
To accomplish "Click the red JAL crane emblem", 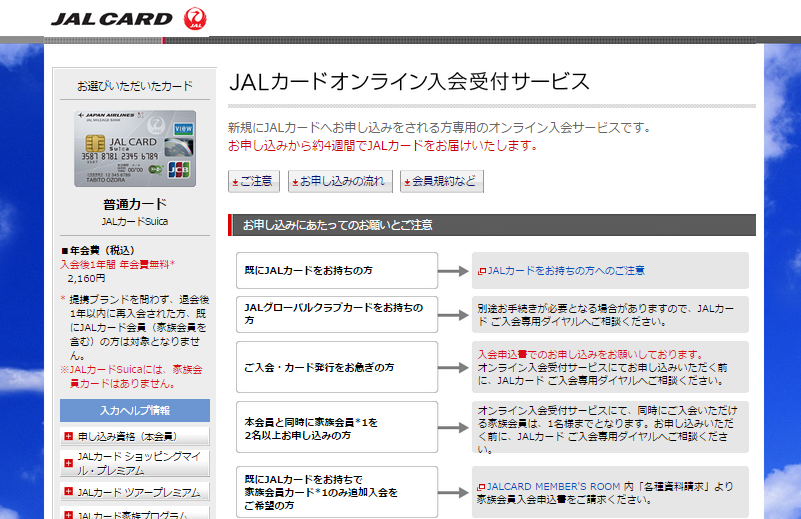I will click(x=195, y=19).
